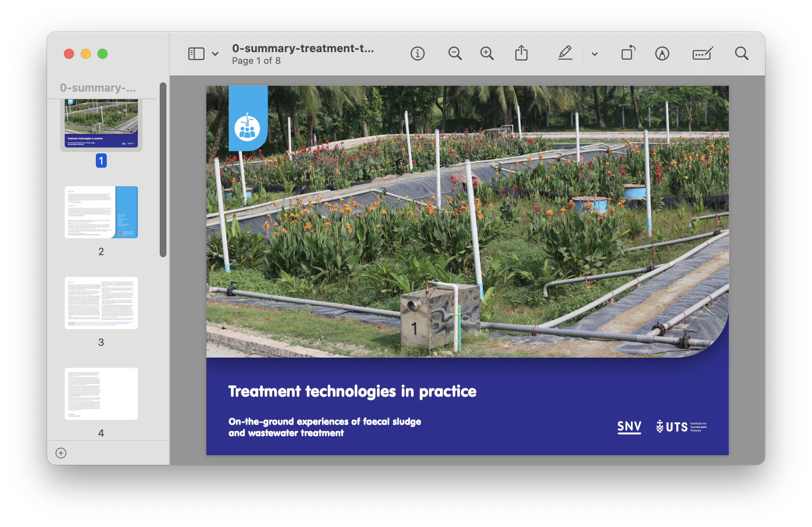Zoom in on the document
The height and width of the screenshot is (527, 812).
[x=487, y=54]
